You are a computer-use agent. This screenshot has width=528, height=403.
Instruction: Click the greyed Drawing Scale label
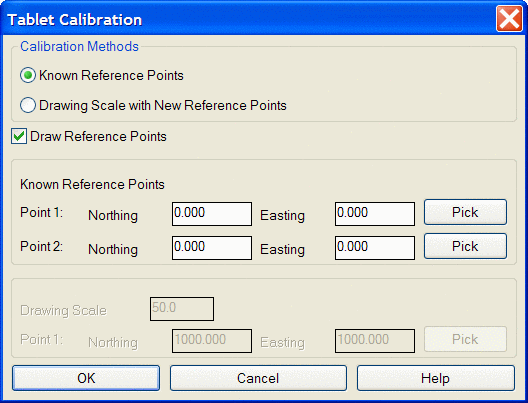[63, 310]
